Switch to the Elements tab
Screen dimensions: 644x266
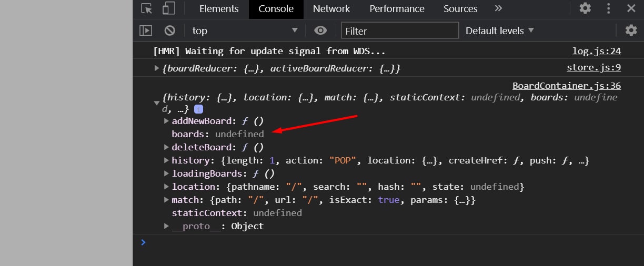pos(219,9)
